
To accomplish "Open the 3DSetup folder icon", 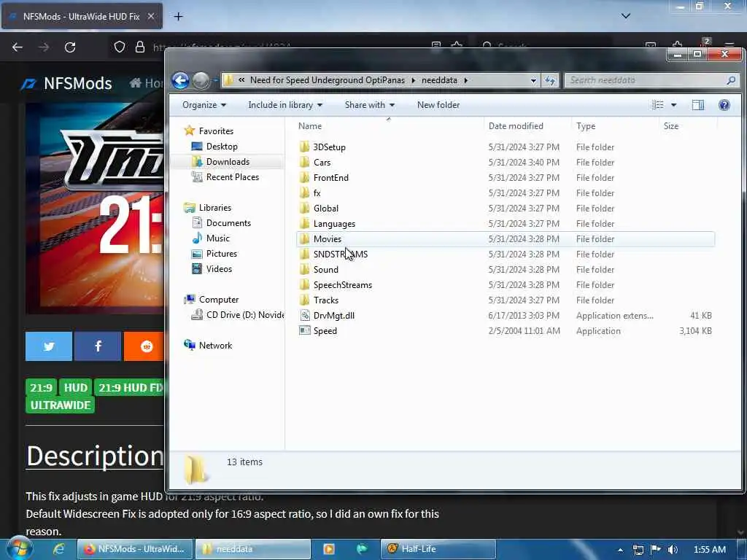I will (x=304, y=147).
